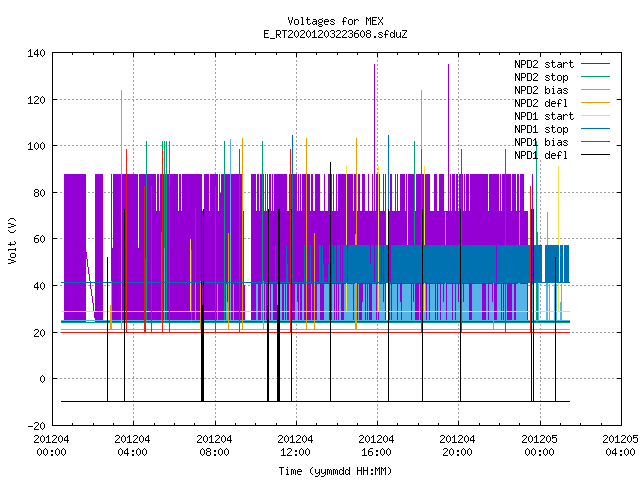
Task: Select the 'NPD1 bias' legend label
Action: tap(541, 142)
